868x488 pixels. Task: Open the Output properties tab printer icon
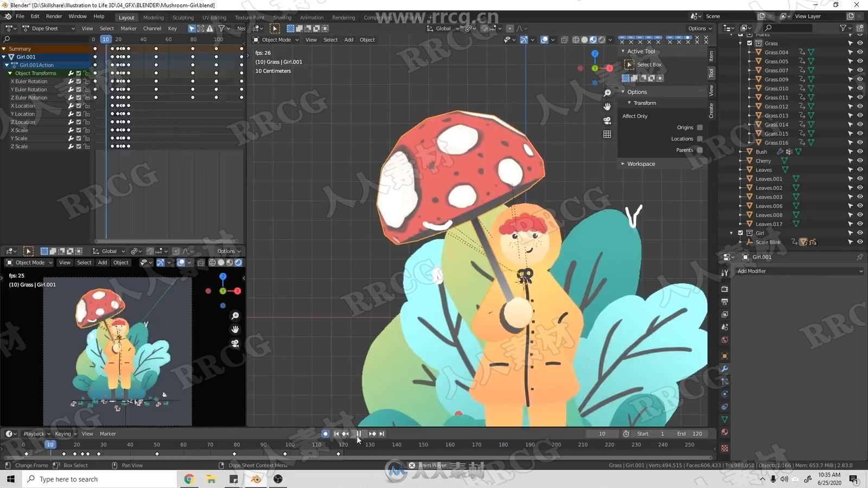click(724, 301)
